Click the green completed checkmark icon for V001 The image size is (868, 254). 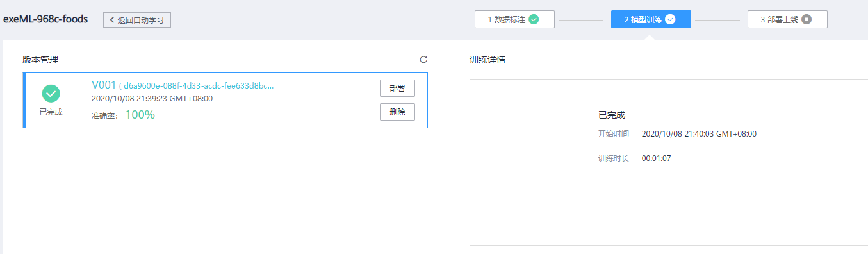51,94
